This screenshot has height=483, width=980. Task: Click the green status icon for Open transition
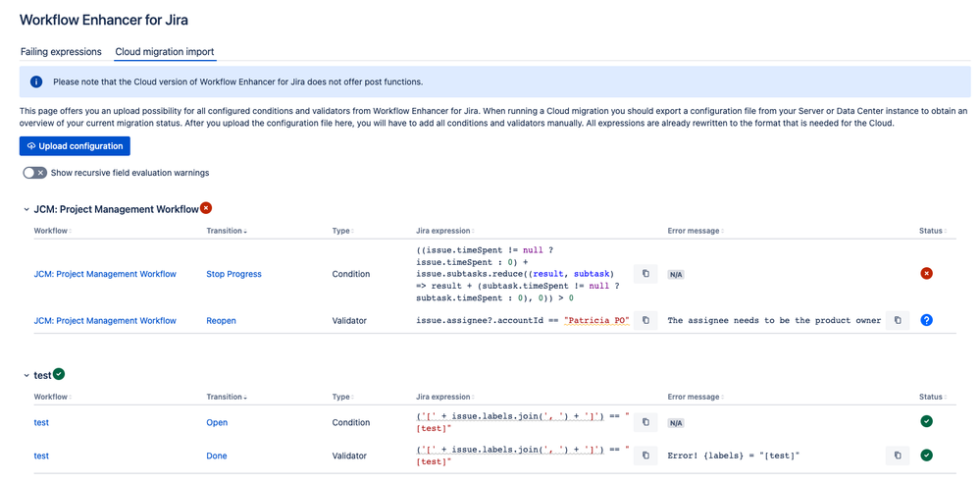pyautogui.click(x=926, y=421)
